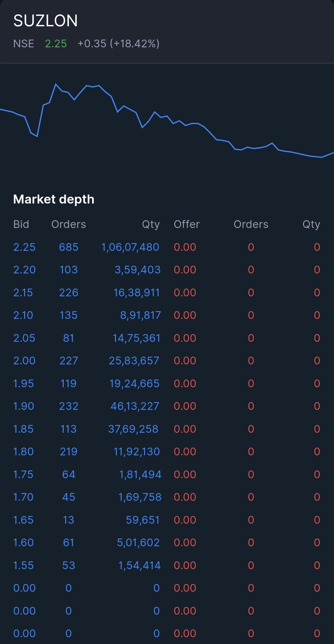Tap quantity 1,81,494
Screen dimensions: 334x644
coord(140,474)
